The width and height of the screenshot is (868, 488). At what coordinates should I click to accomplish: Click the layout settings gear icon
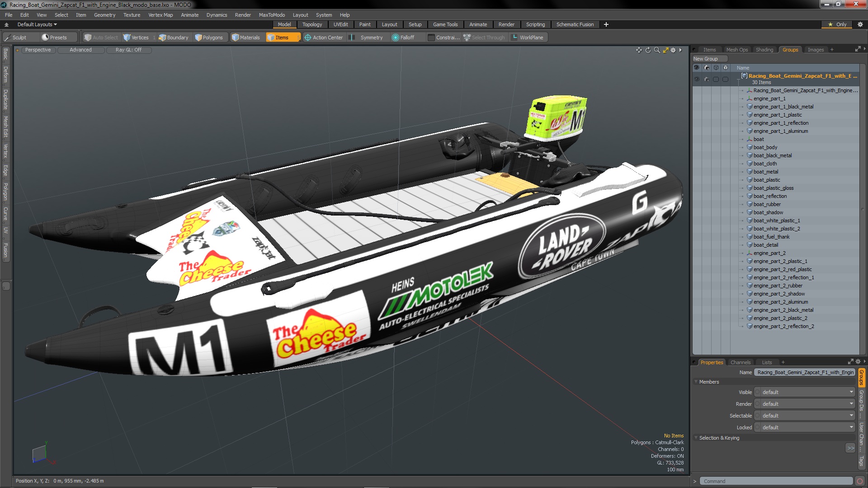(860, 24)
